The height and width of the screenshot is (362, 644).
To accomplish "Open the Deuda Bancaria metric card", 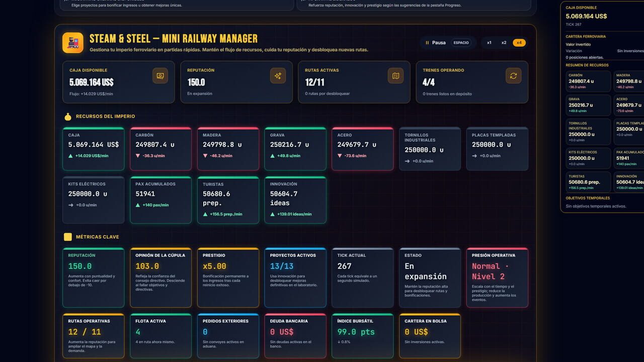I will coord(295,336).
